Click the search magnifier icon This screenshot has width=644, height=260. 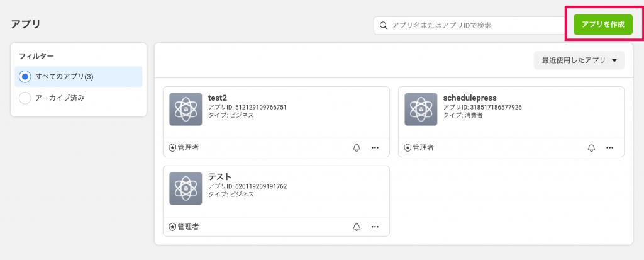[384, 26]
